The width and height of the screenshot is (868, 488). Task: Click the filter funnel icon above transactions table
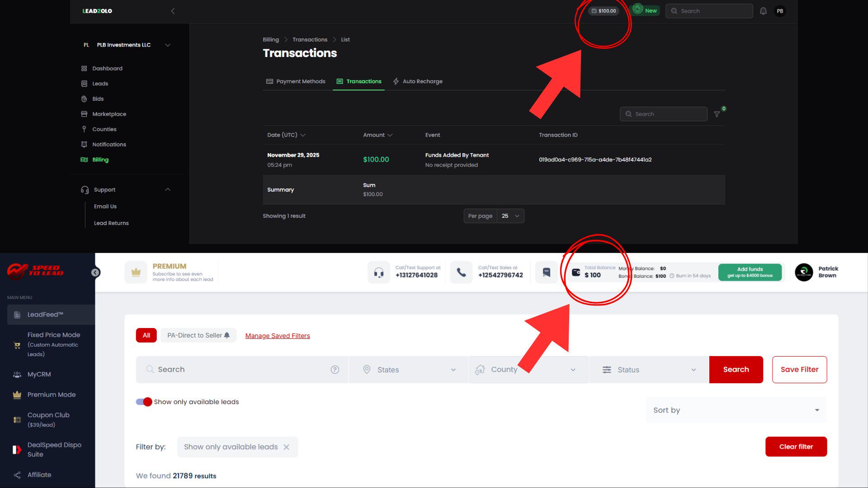pos(717,114)
